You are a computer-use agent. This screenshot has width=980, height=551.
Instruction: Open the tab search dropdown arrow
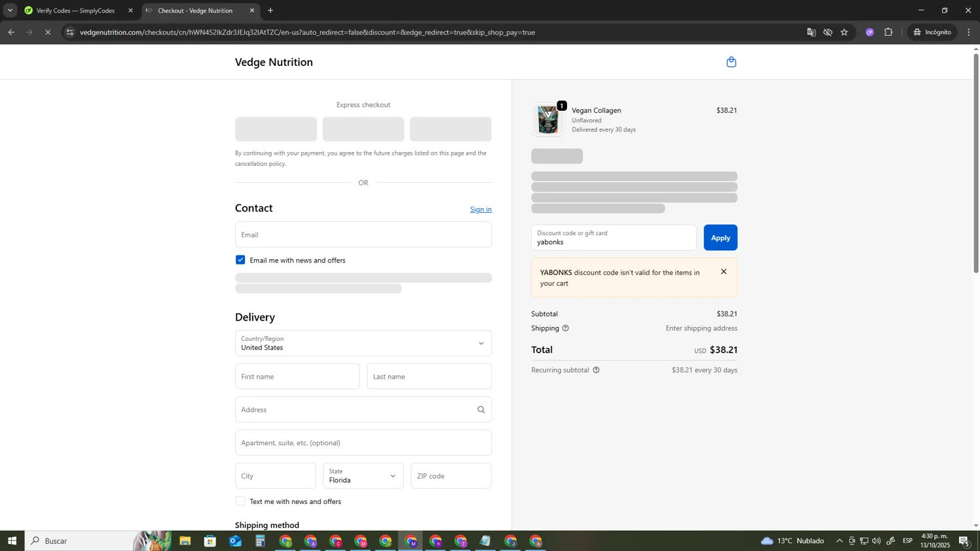coord(10,10)
